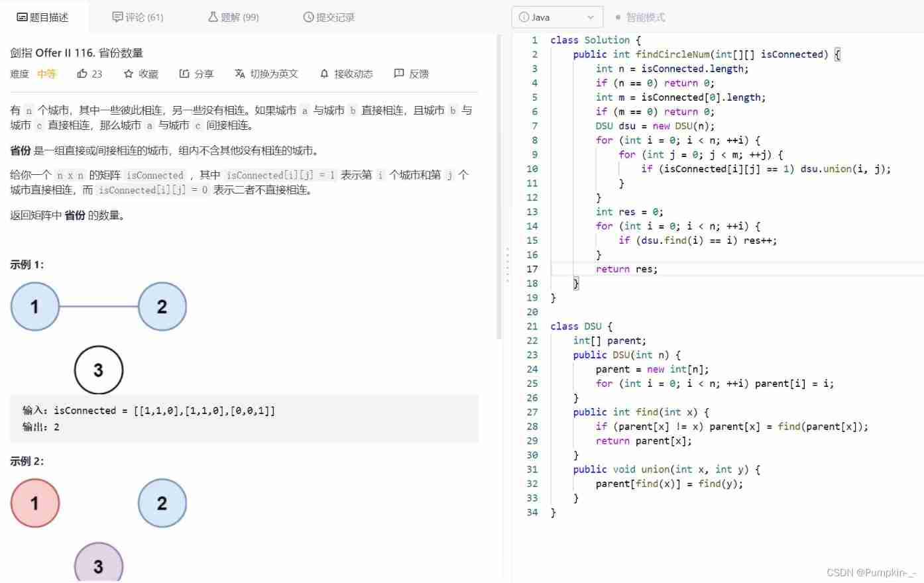Click the 输出: 2 example output line

(41, 427)
